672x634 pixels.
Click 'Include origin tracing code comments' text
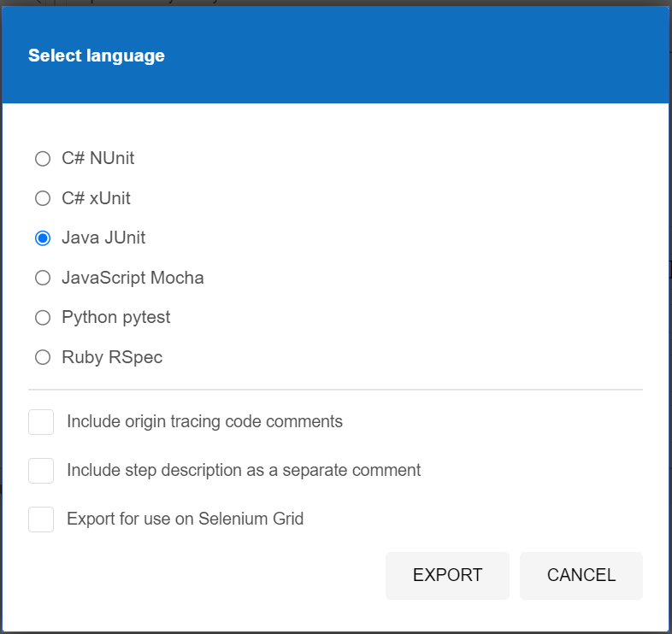coord(204,422)
